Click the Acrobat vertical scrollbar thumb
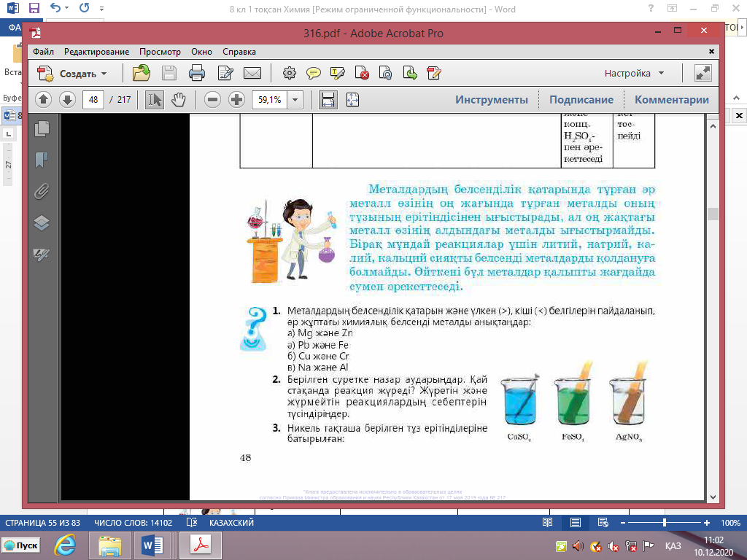Screen dimensions: 747x560 (x=713, y=214)
